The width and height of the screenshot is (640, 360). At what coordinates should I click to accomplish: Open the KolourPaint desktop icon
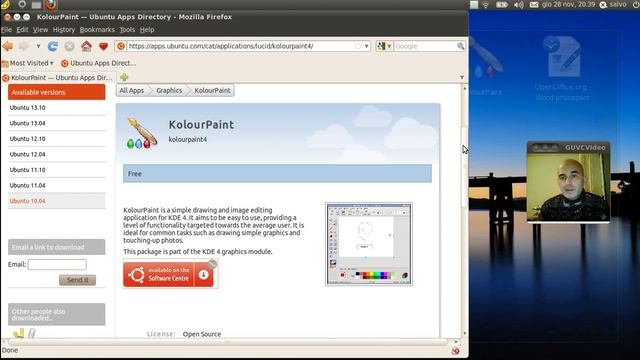tap(486, 67)
